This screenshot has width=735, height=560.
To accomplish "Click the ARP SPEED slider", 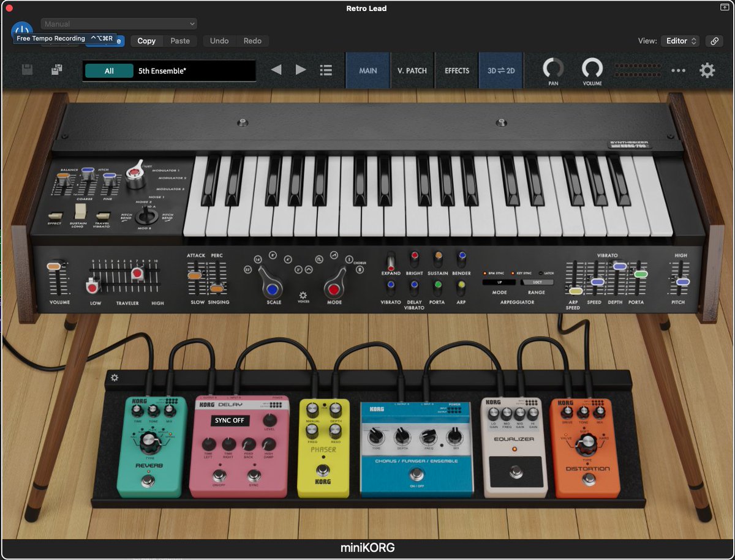I will click(x=575, y=291).
